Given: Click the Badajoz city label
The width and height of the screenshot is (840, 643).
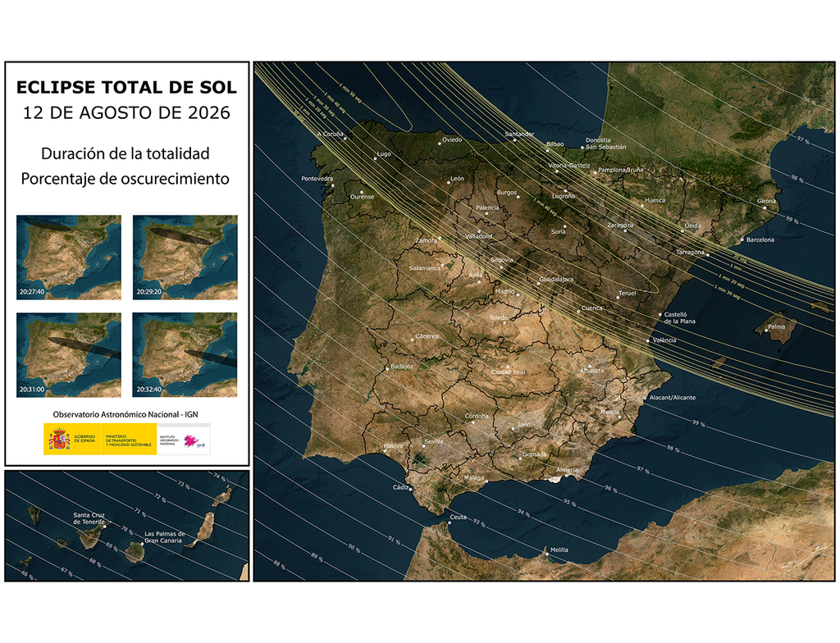Looking at the screenshot, I should 402,367.
